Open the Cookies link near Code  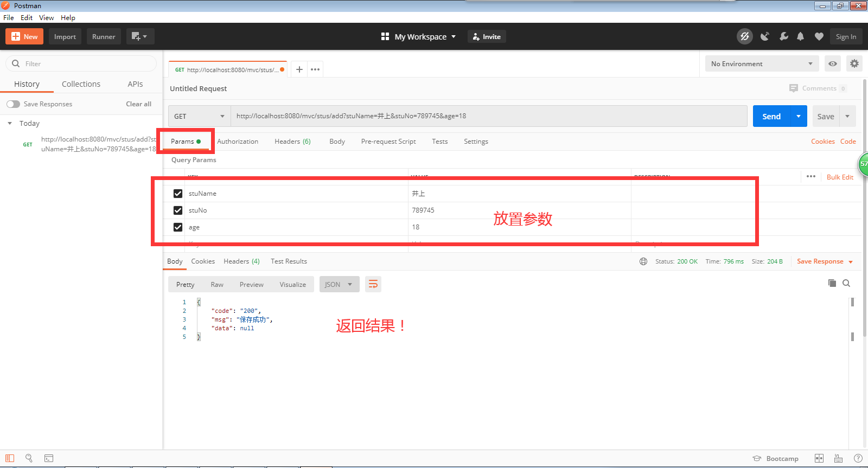(x=823, y=142)
